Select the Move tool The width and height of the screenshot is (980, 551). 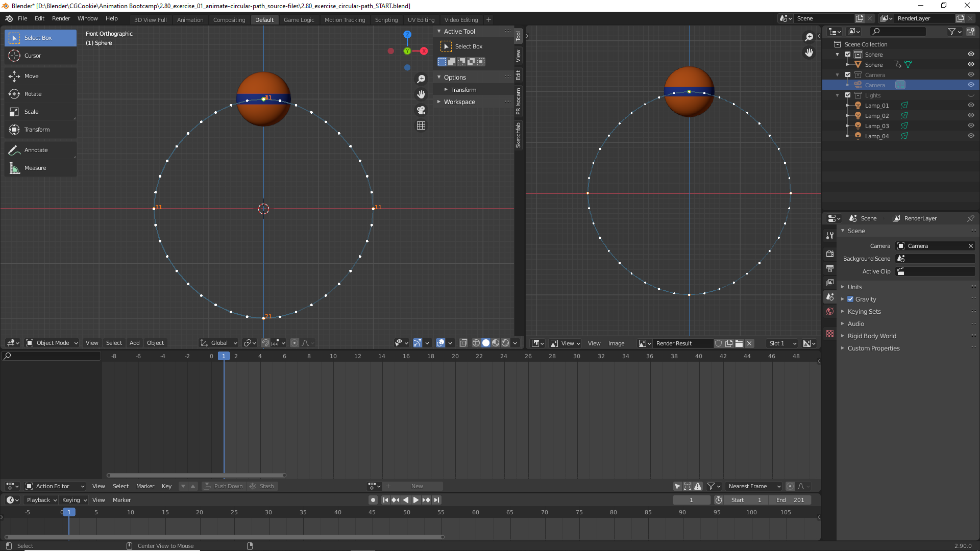(x=32, y=76)
